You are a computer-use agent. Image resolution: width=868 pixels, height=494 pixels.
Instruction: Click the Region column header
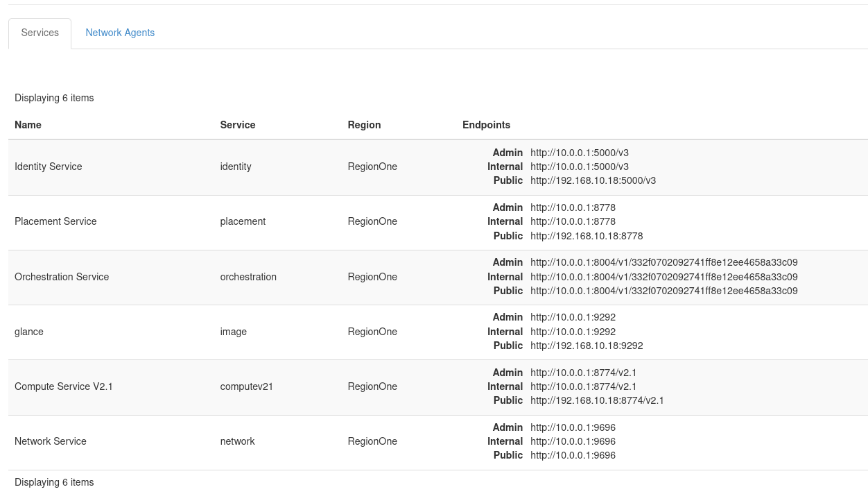click(364, 125)
